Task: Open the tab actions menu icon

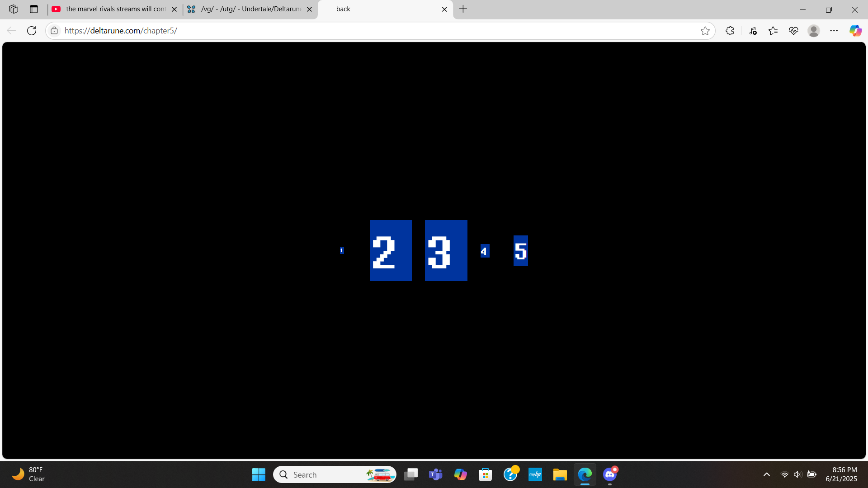Action: click(x=34, y=9)
